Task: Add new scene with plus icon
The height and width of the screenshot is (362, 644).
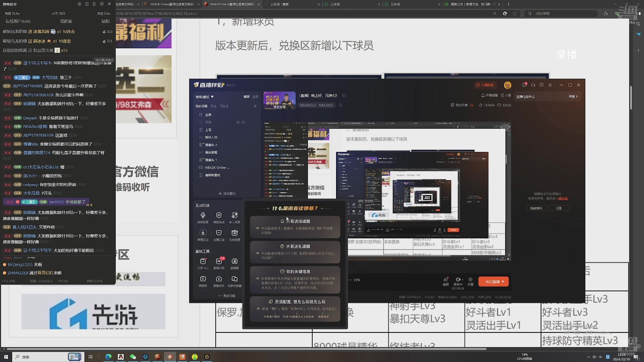Action: (x=255, y=106)
